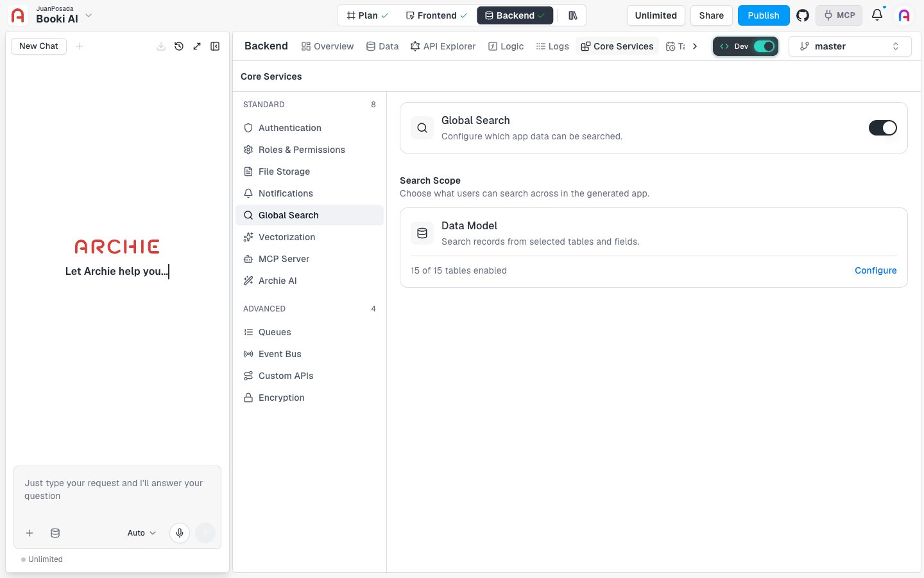Image resolution: width=924 pixels, height=578 pixels.
Task: Open the notifications bell icon
Action: 877,15
